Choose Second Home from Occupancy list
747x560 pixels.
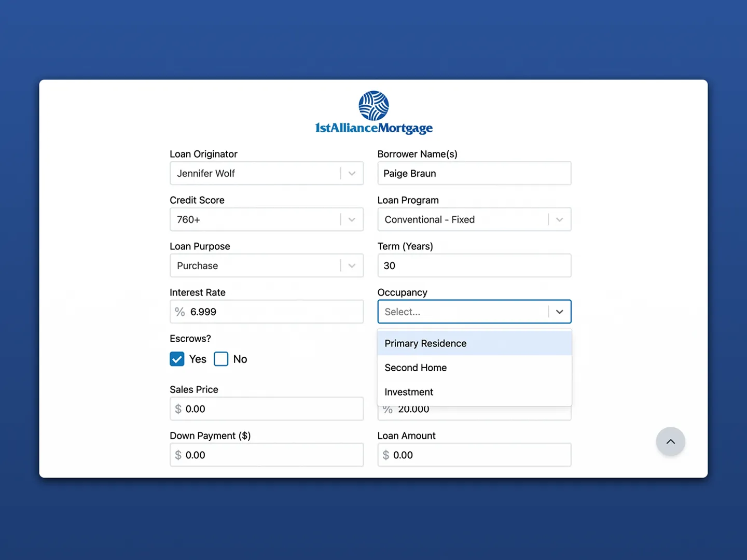pos(474,368)
